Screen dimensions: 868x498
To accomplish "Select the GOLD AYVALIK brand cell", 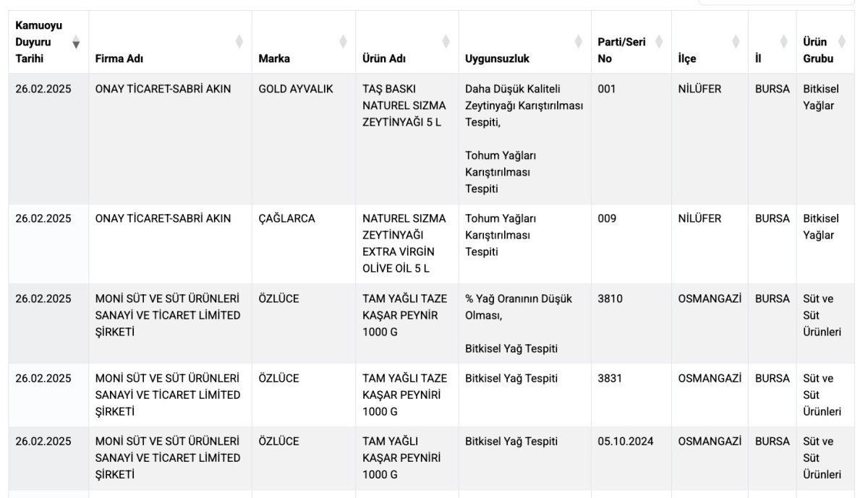I will (296, 89).
